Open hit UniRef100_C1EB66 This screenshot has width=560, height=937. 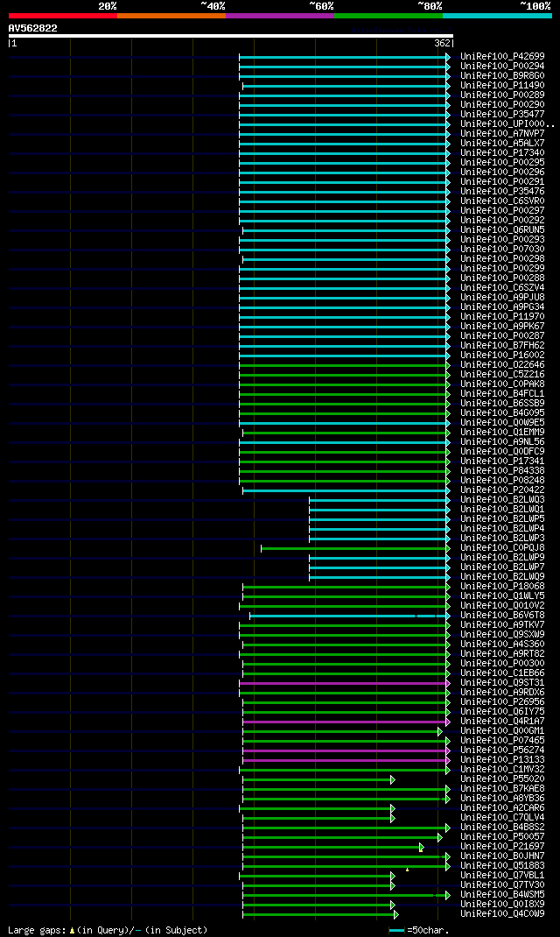click(502, 673)
